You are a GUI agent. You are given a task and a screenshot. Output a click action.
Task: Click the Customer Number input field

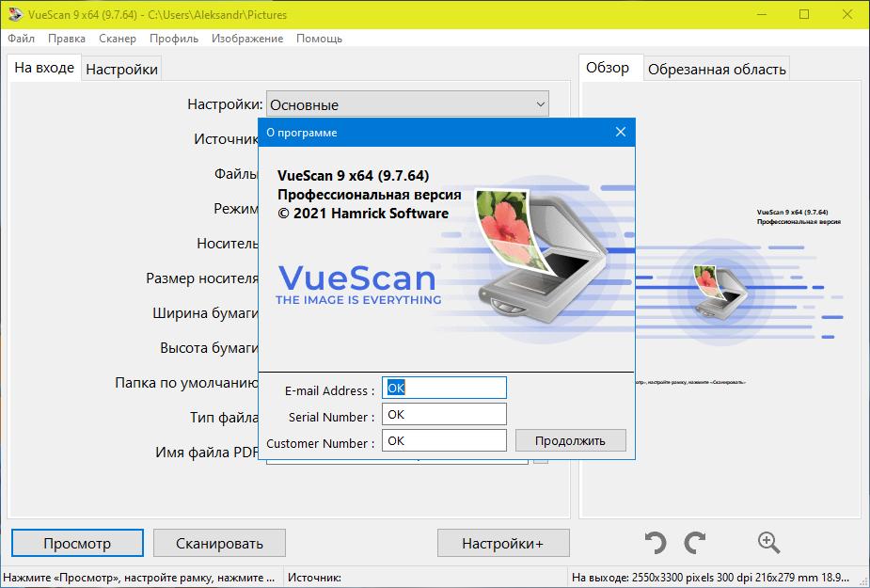tap(444, 440)
